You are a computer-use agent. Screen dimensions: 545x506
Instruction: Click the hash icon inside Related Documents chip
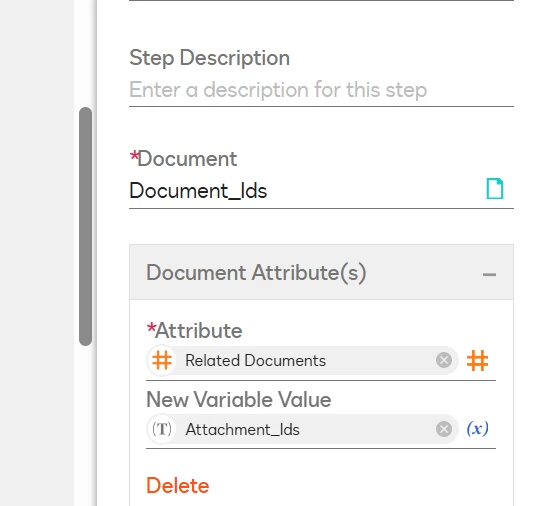[x=162, y=360]
